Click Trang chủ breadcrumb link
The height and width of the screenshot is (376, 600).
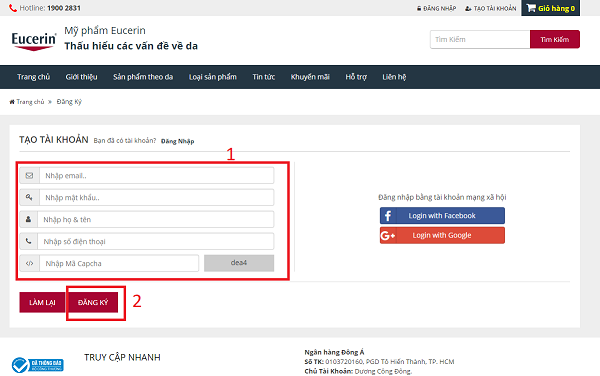(x=30, y=102)
